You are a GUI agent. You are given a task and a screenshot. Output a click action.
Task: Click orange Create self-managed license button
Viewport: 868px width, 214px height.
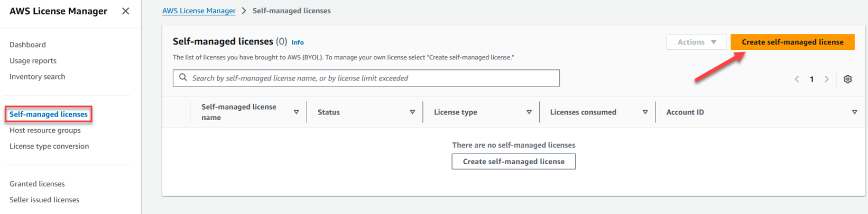coord(792,42)
